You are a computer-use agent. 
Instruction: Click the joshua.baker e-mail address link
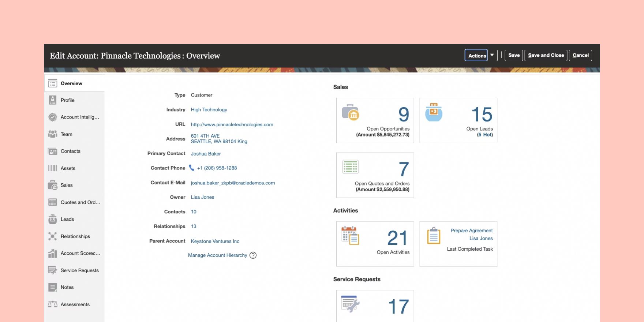[x=233, y=183]
